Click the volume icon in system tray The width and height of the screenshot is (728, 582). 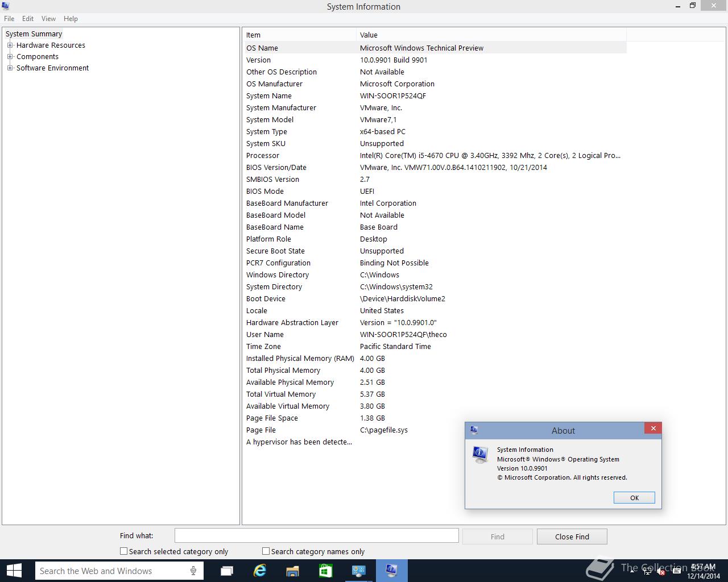click(660, 572)
